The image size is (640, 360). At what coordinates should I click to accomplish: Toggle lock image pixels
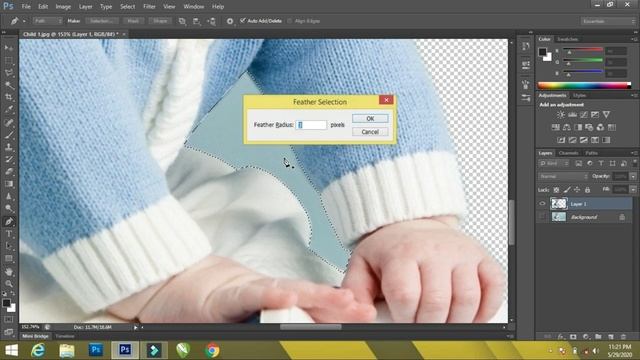pos(567,190)
